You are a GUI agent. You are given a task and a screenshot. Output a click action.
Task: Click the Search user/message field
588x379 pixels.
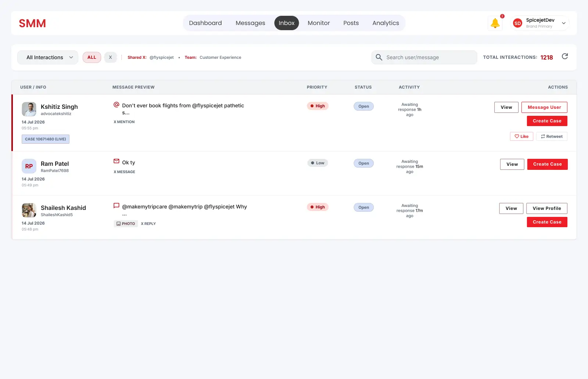(424, 57)
